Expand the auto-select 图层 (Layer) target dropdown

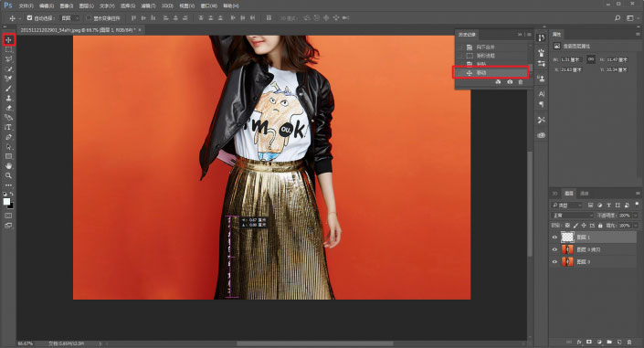[69, 18]
